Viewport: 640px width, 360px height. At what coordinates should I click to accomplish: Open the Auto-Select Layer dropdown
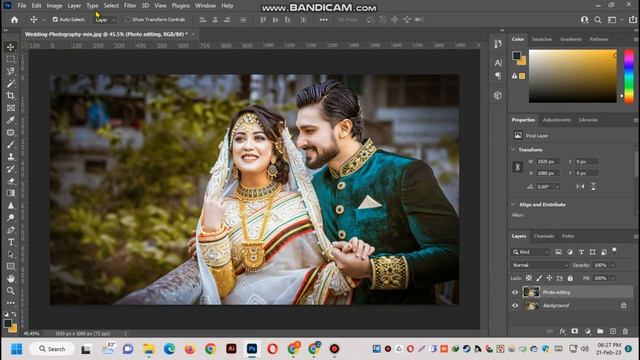[105, 20]
